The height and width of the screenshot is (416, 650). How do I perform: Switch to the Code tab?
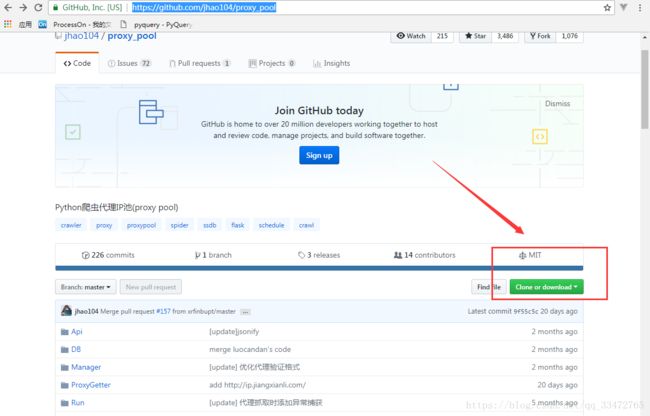tap(77, 63)
